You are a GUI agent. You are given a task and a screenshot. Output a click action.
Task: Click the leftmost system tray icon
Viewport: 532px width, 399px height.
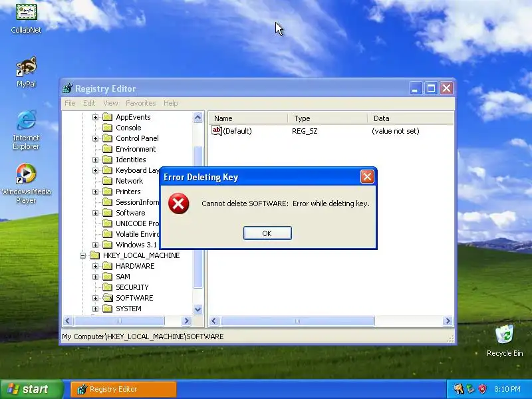[458, 389]
